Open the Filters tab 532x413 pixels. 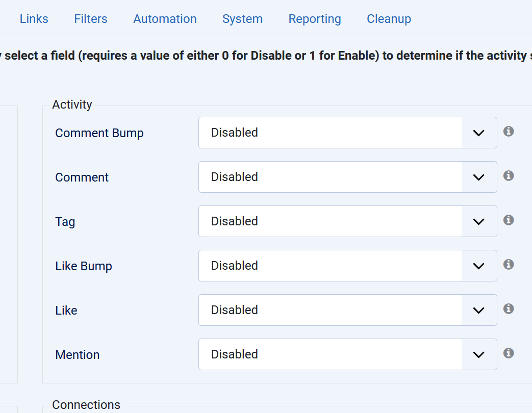pyautogui.click(x=91, y=19)
